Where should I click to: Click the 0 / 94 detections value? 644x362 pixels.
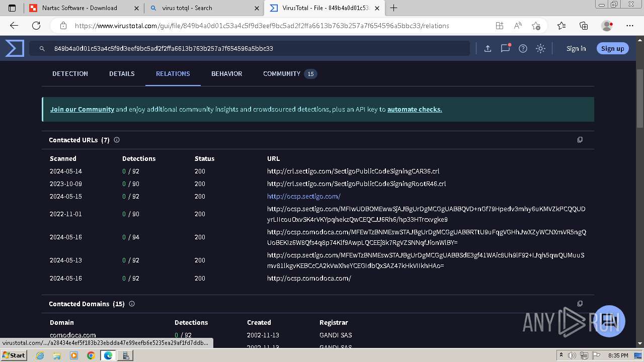pos(131,237)
